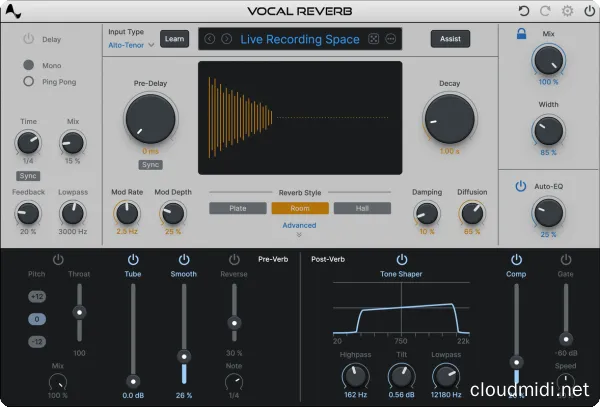Enable the Pitch section power icon

(x=58, y=259)
